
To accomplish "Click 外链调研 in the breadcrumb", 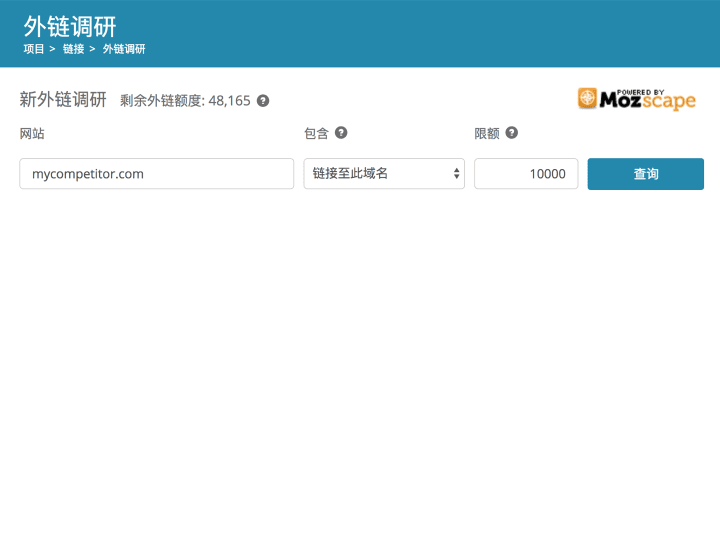I will pyautogui.click(x=124, y=49).
